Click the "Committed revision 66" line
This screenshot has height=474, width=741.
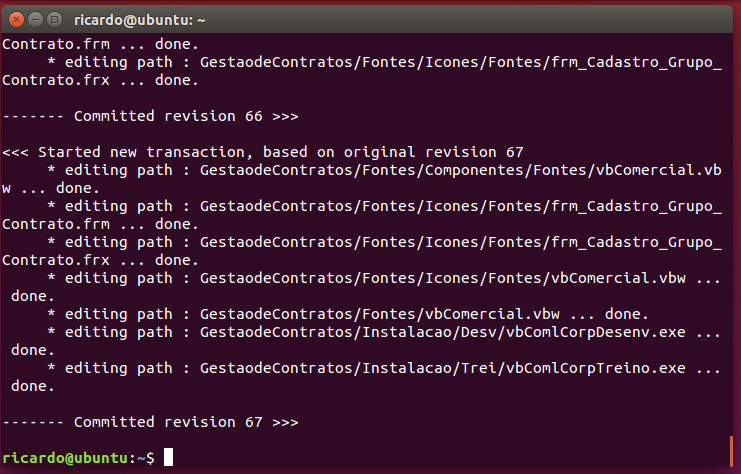click(x=150, y=116)
